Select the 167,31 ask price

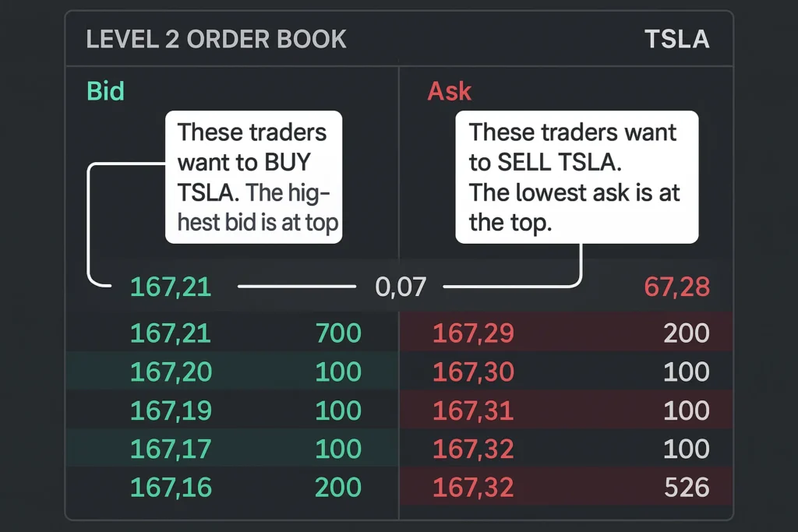tap(473, 410)
